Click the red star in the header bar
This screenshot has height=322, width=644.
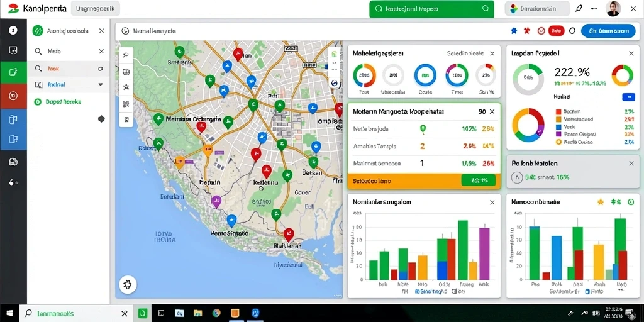point(527,31)
